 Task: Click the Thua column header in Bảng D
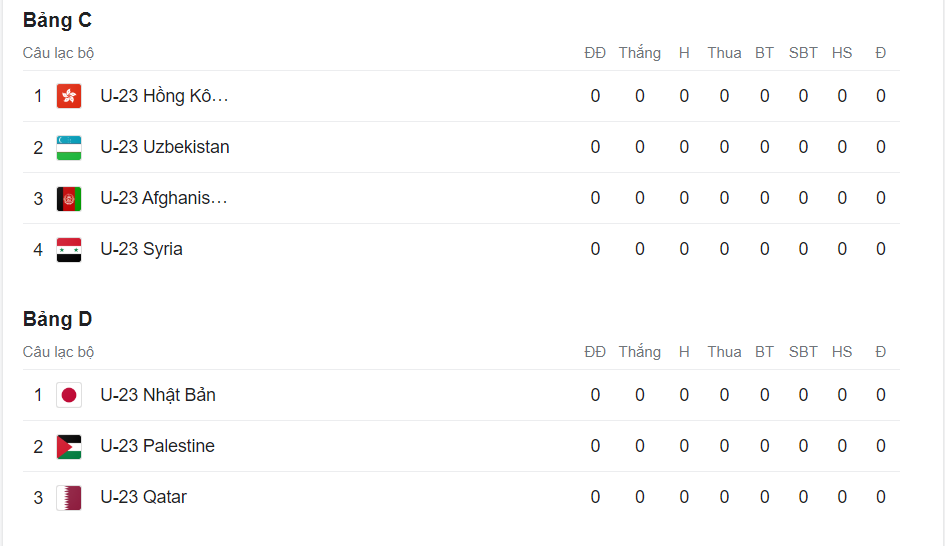click(x=724, y=352)
